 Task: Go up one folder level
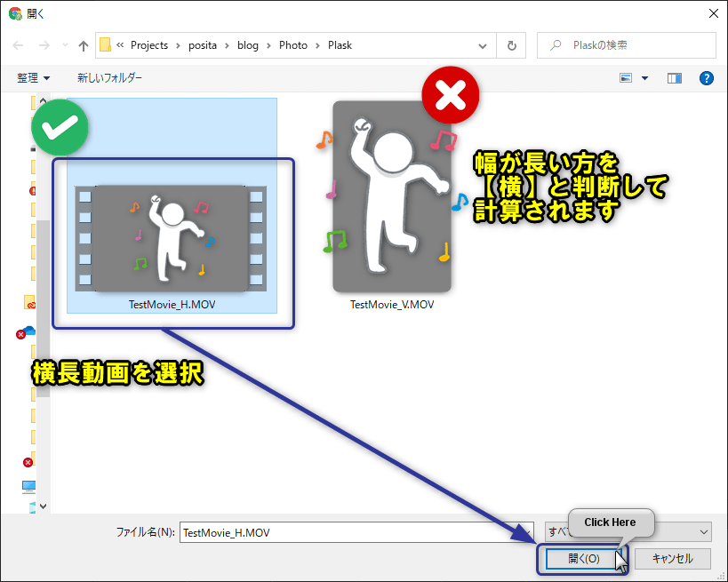pos(84,45)
